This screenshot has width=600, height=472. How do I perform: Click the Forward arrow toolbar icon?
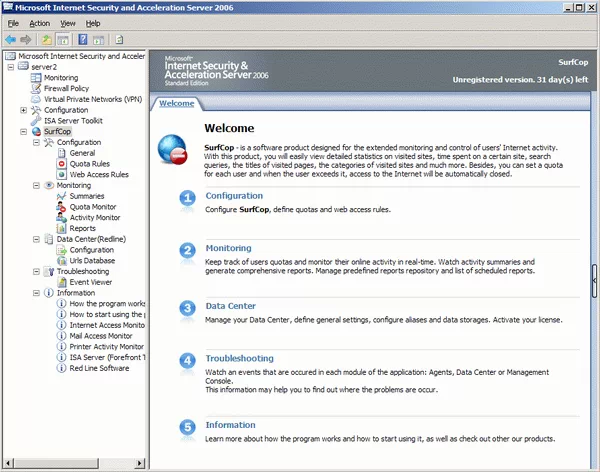point(26,39)
